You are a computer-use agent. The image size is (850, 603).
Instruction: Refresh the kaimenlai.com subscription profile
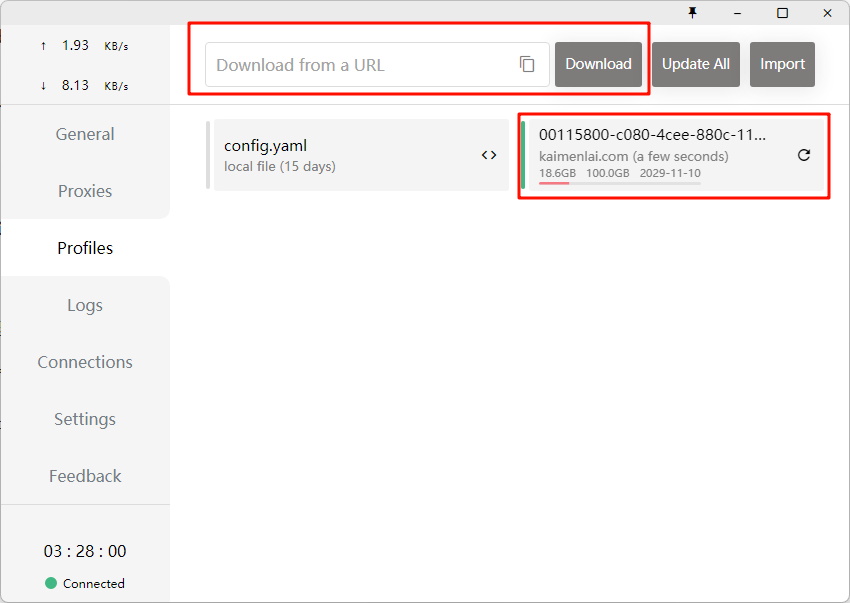point(803,155)
